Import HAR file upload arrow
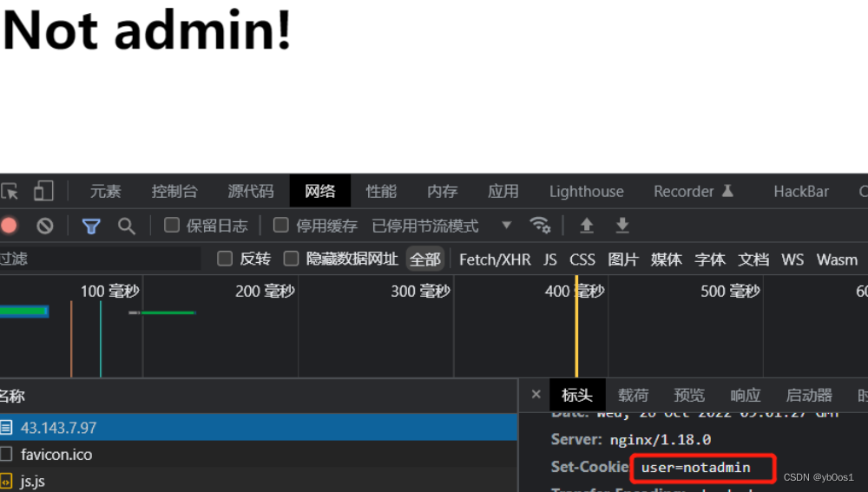The width and height of the screenshot is (868, 492). tap(587, 226)
